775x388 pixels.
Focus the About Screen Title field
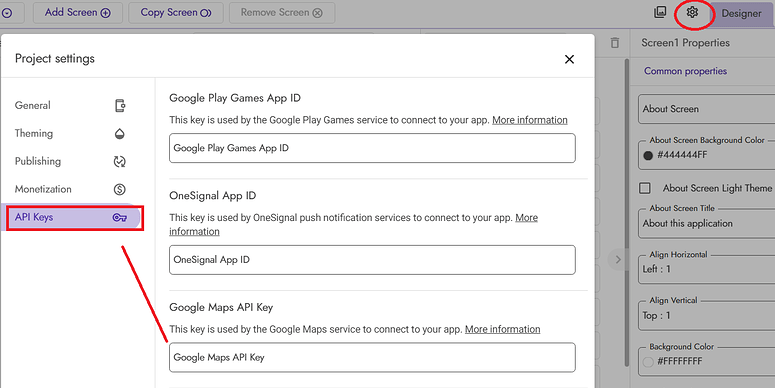(x=707, y=223)
